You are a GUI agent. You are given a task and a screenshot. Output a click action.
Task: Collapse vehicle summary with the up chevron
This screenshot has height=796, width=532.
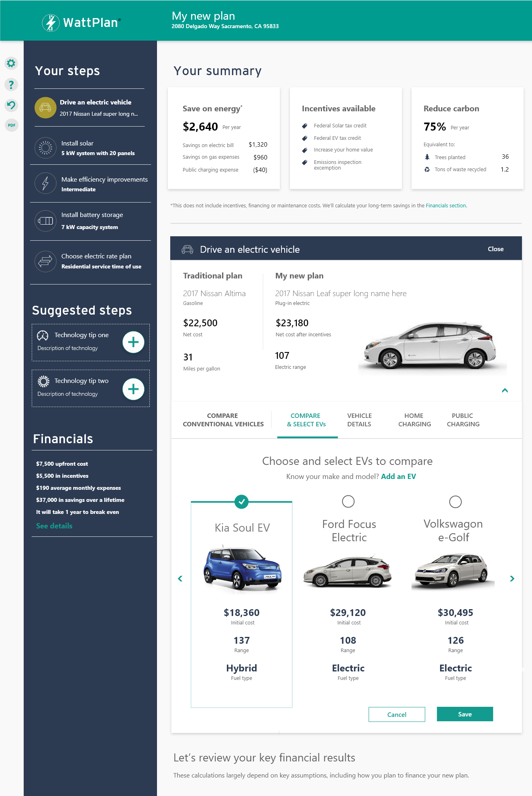tap(505, 390)
